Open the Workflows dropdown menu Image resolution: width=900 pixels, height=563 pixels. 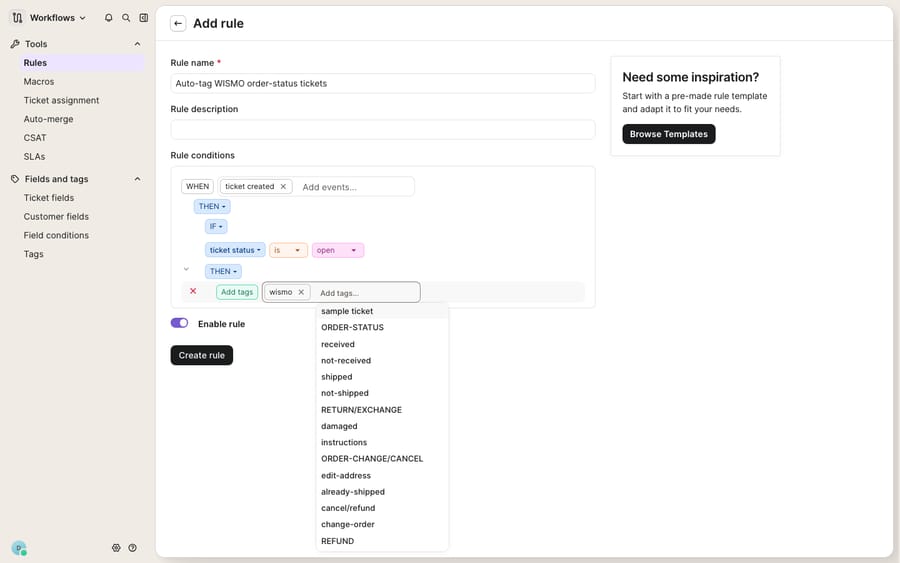[x=57, y=18]
